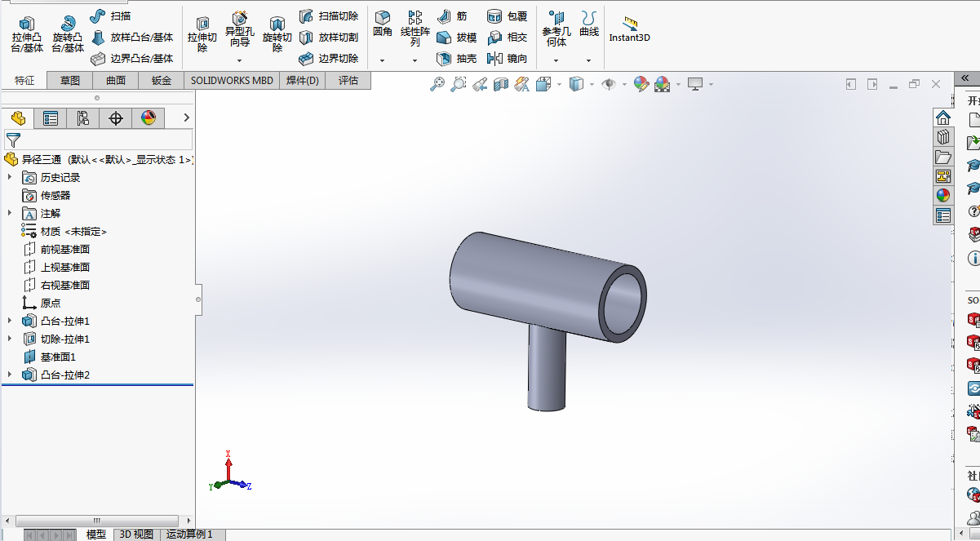Activate the Section View icon
This screenshot has width=980, height=541.
[501, 83]
